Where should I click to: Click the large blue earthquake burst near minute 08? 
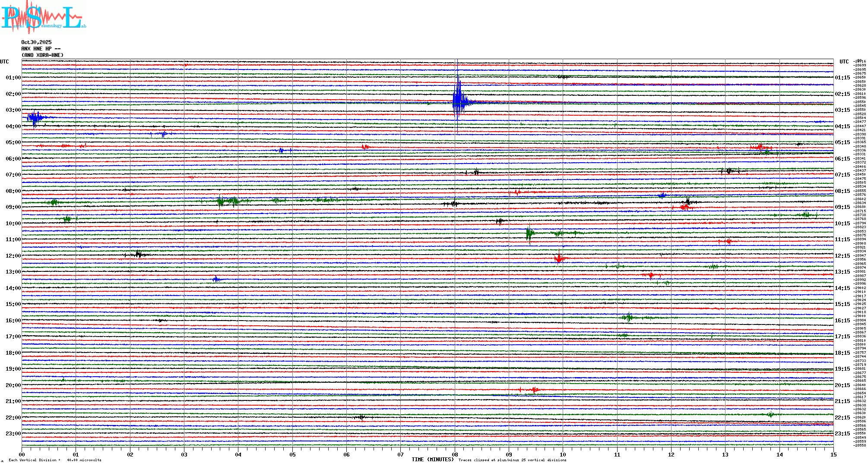coord(459,102)
